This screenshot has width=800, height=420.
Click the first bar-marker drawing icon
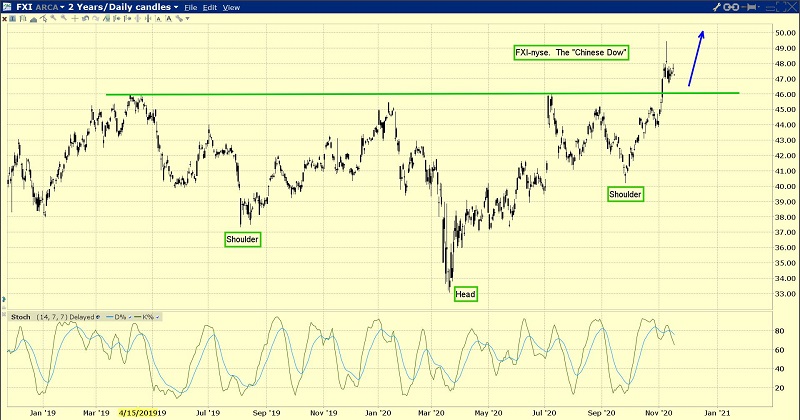pos(117,19)
